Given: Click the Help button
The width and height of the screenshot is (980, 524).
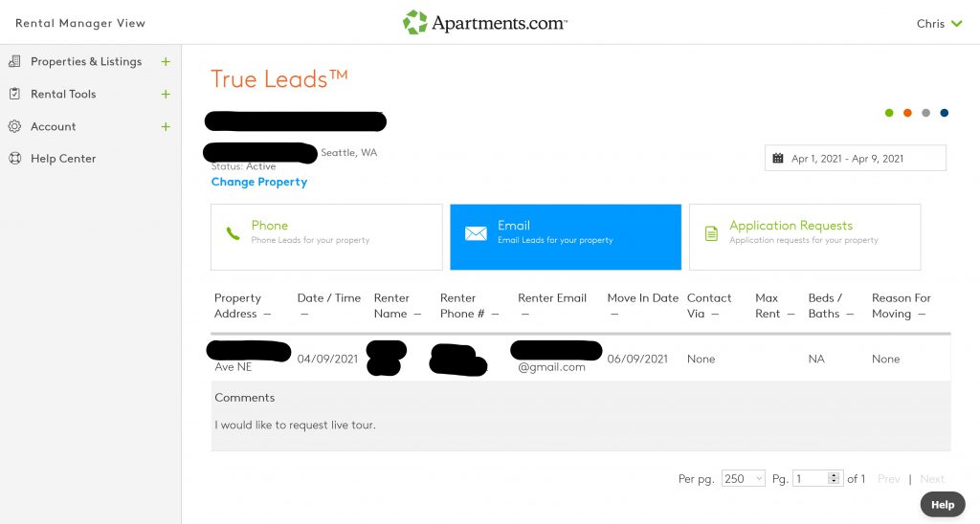Looking at the screenshot, I should point(943,505).
